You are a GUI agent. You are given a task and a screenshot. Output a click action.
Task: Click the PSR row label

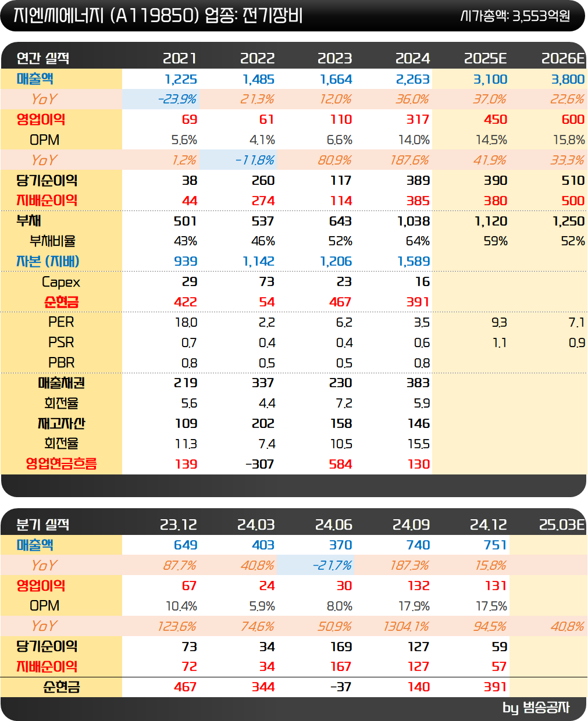tap(61, 342)
